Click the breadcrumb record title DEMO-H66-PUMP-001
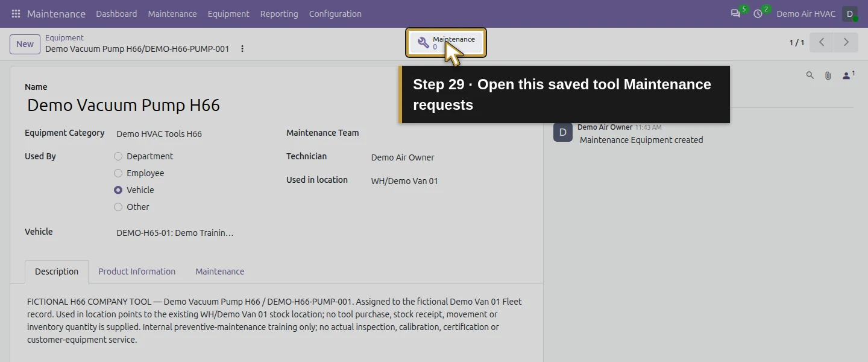The image size is (868, 362). 137,49
